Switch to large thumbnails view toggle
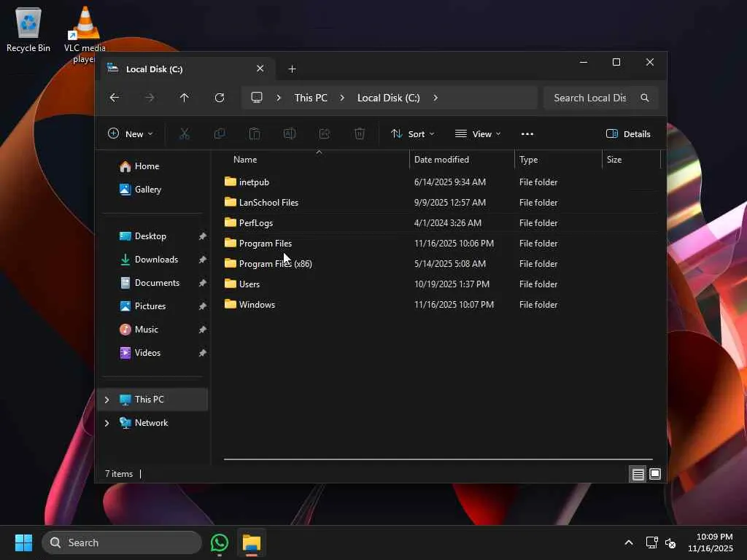The height and width of the screenshot is (560, 747). click(655, 474)
